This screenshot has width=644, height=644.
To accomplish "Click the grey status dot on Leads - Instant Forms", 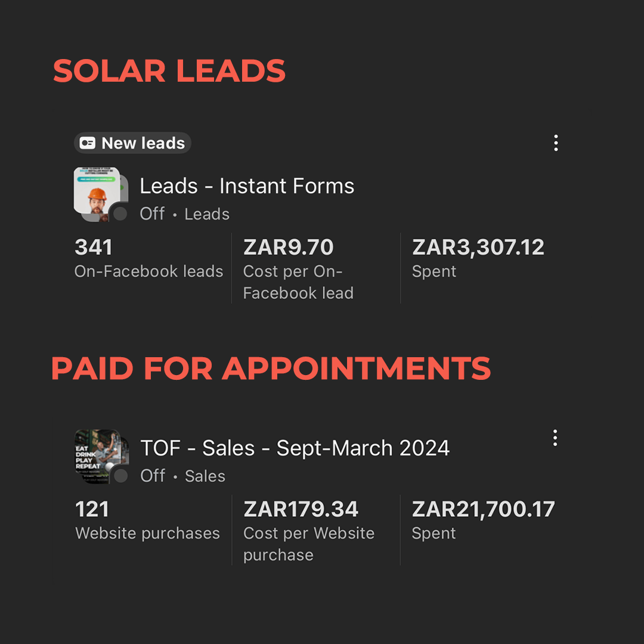I will click(120, 213).
